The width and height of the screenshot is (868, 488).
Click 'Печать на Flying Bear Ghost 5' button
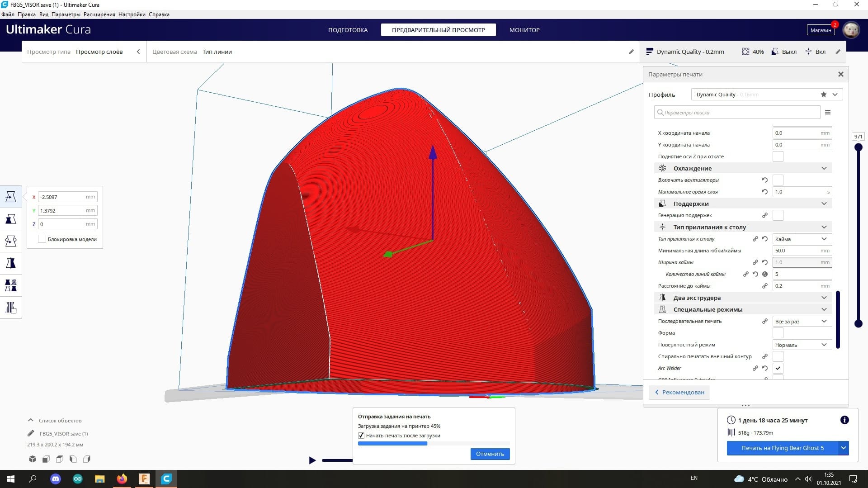pyautogui.click(x=783, y=448)
